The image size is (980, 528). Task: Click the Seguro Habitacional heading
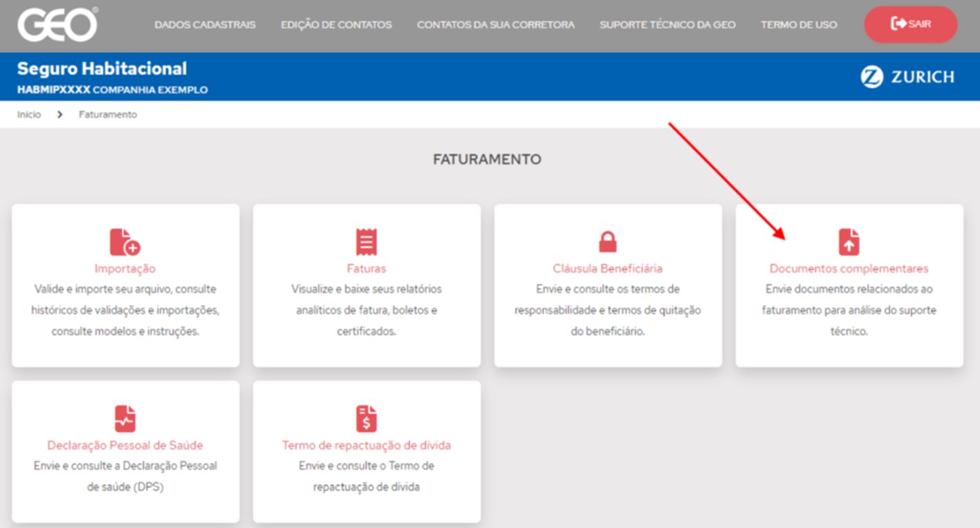coord(102,69)
